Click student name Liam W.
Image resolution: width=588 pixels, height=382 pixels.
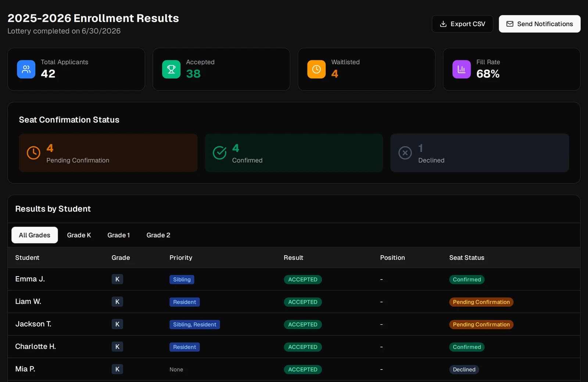coord(28,302)
